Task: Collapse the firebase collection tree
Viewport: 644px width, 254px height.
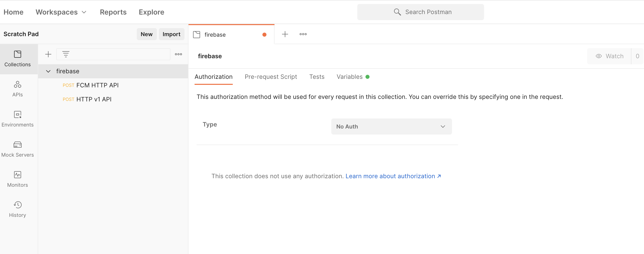Action: [x=48, y=71]
